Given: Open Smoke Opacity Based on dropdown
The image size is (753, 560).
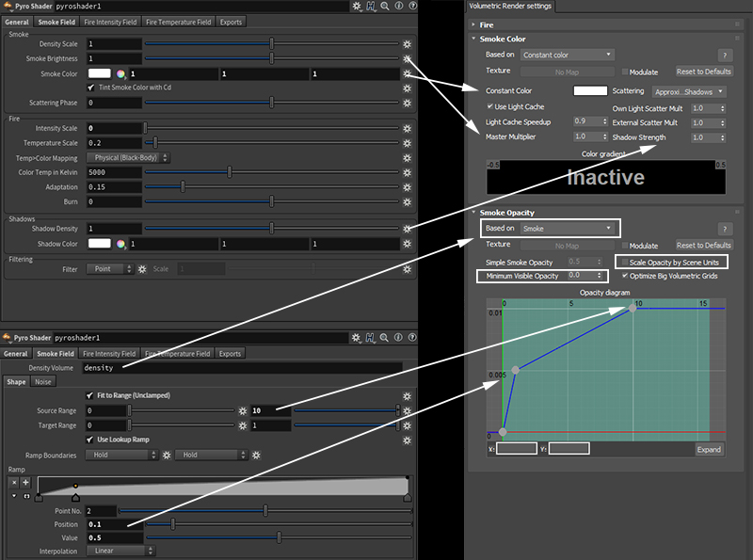Looking at the screenshot, I should click(569, 229).
